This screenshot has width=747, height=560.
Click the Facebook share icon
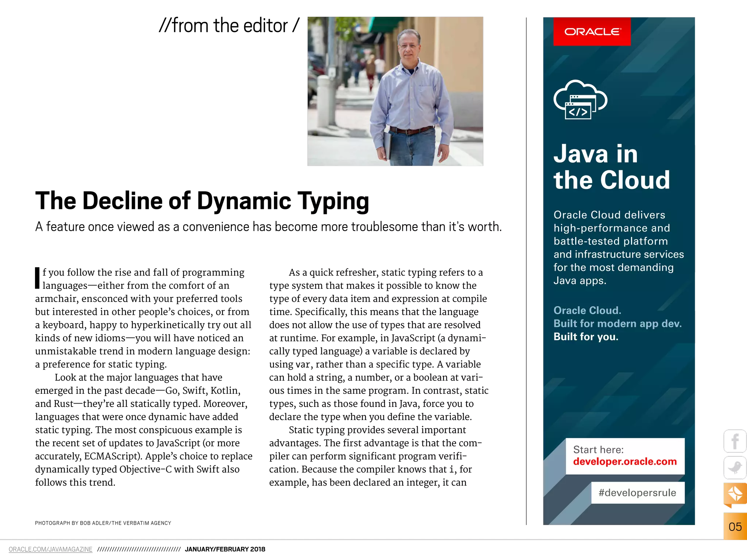[x=735, y=441]
